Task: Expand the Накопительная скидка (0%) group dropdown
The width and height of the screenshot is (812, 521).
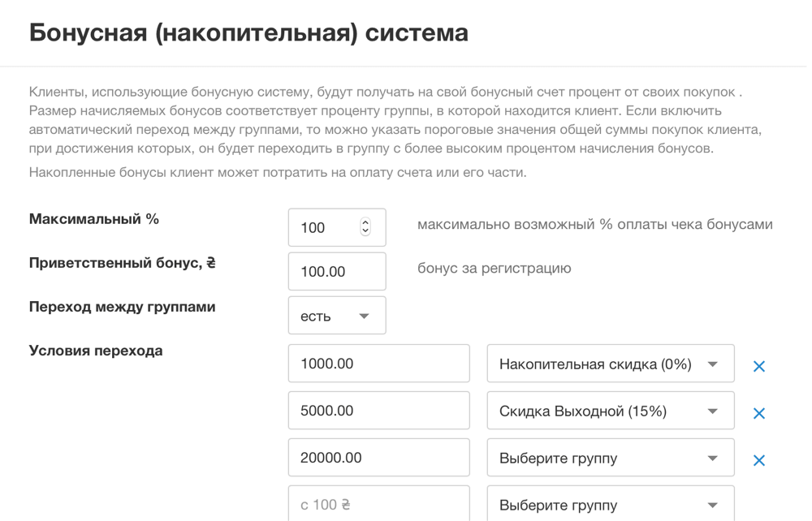Action: click(610, 364)
